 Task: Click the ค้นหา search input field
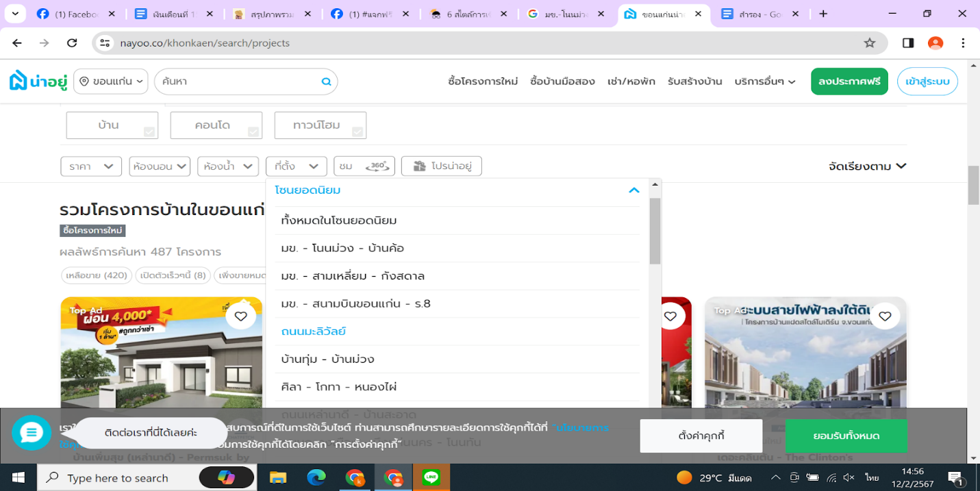238,81
